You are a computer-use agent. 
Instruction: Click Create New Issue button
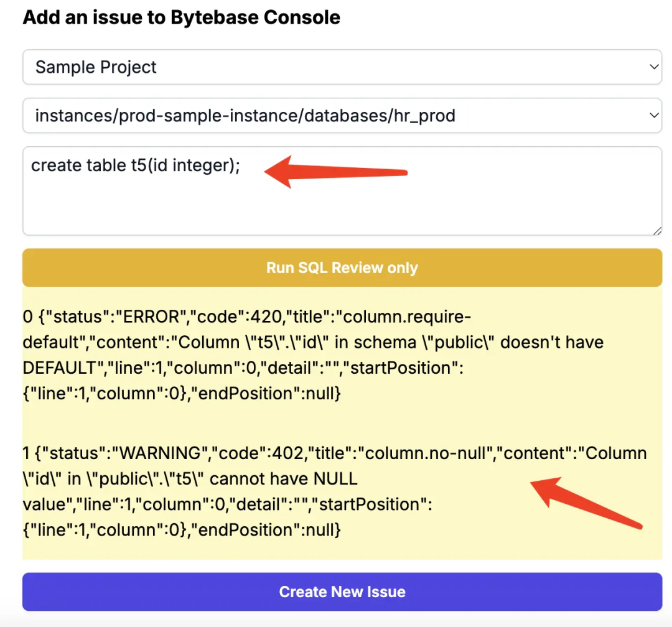[342, 592]
